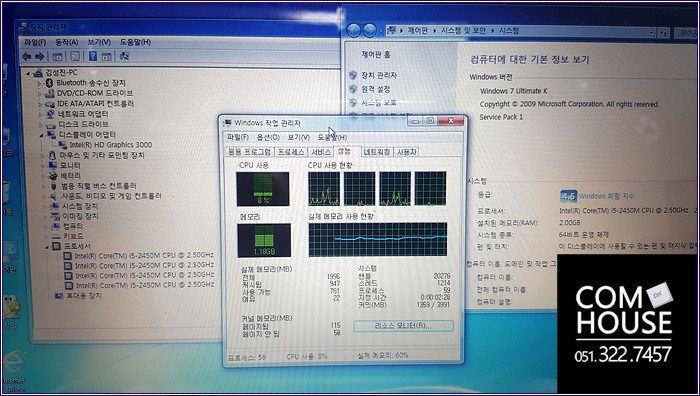Click the Back arrow in Device Manager toolbar
The image size is (700, 396).
tap(27, 56)
